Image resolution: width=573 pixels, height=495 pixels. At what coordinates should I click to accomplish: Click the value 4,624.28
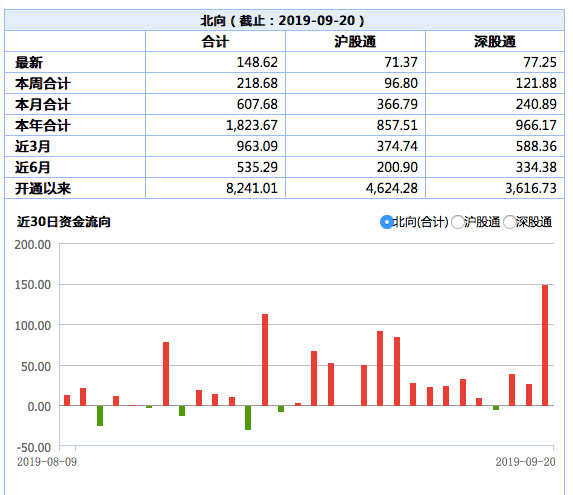(392, 189)
